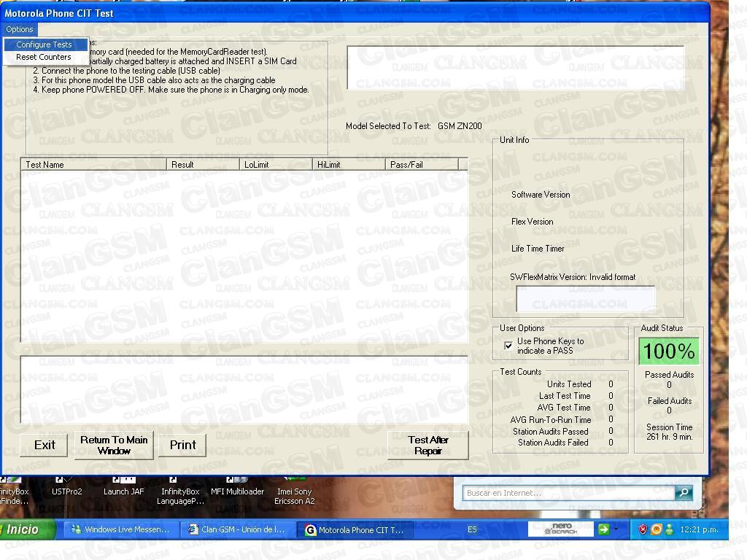Click the AVG Test Time label

point(564,408)
